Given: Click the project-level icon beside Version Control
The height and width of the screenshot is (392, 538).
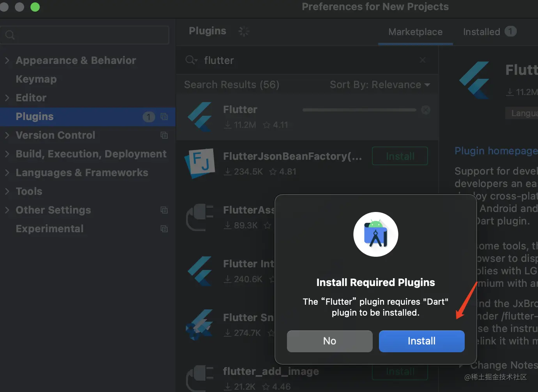Looking at the screenshot, I should point(164,135).
